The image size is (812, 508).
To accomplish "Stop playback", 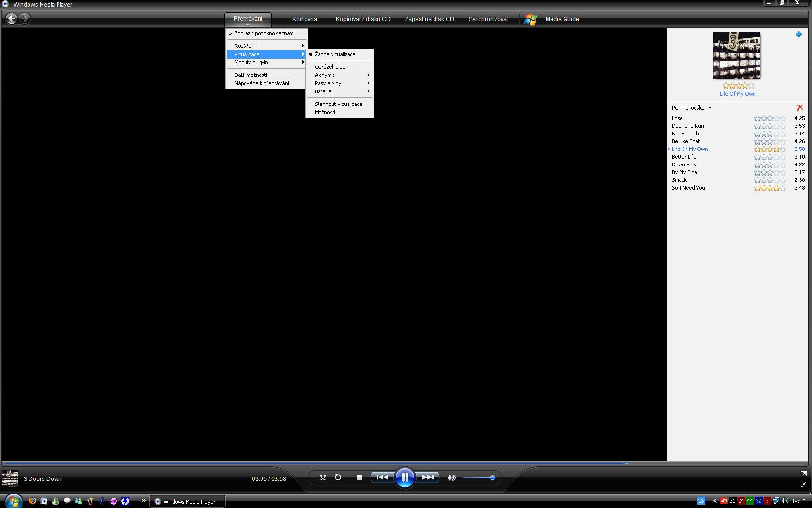I will [x=360, y=478].
